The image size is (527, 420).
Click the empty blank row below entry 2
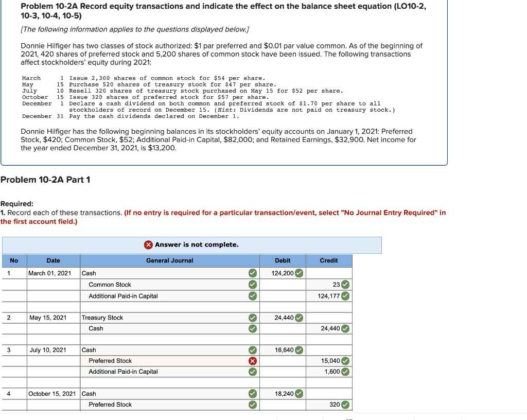click(170, 339)
